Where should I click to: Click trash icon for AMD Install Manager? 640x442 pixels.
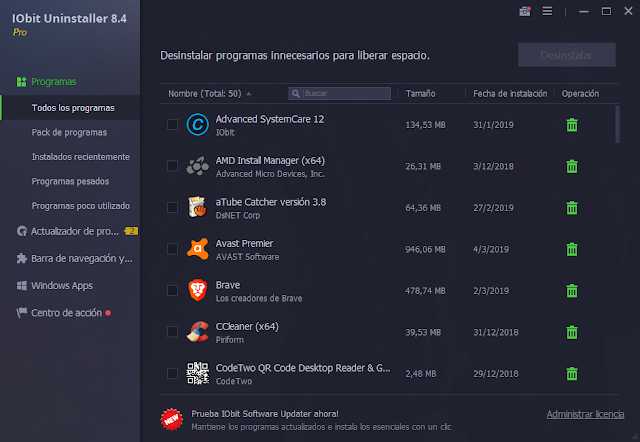click(x=572, y=166)
